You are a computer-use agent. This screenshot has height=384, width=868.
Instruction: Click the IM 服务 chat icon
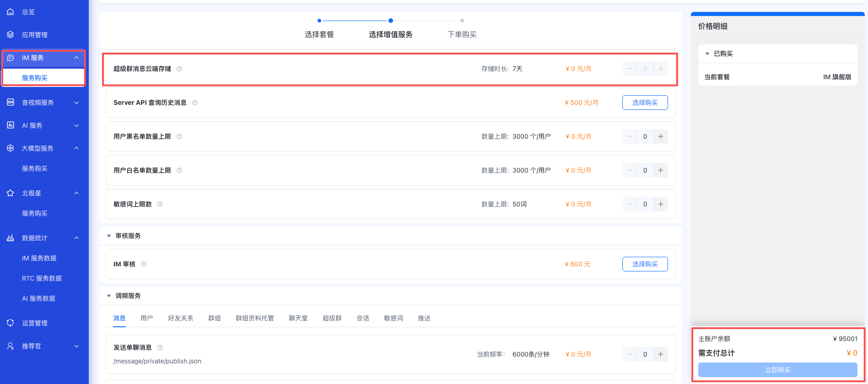click(x=11, y=58)
